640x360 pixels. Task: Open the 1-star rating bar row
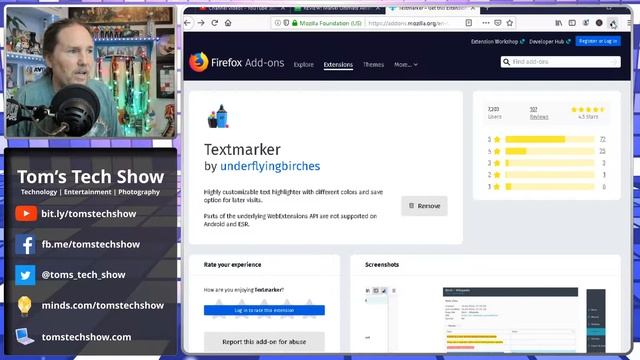pyautogui.click(x=547, y=187)
